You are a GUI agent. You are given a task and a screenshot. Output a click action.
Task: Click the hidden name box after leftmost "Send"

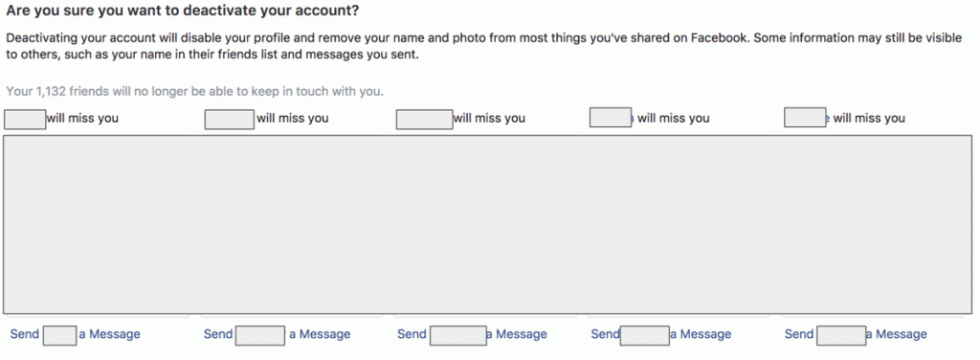(x=60, y=336)
